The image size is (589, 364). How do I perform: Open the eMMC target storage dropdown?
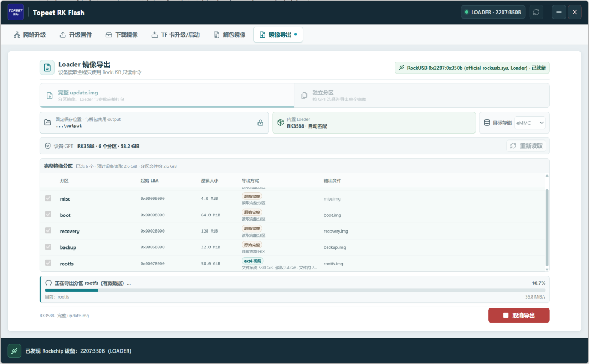click(x=530, y=123)
